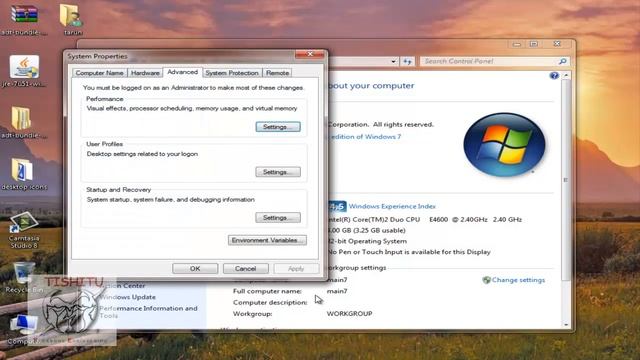Image resolution: width=640 pixels, height=360 pixels.
Task: Click the search magnifier in Control Panel
Action: (562, 61)
